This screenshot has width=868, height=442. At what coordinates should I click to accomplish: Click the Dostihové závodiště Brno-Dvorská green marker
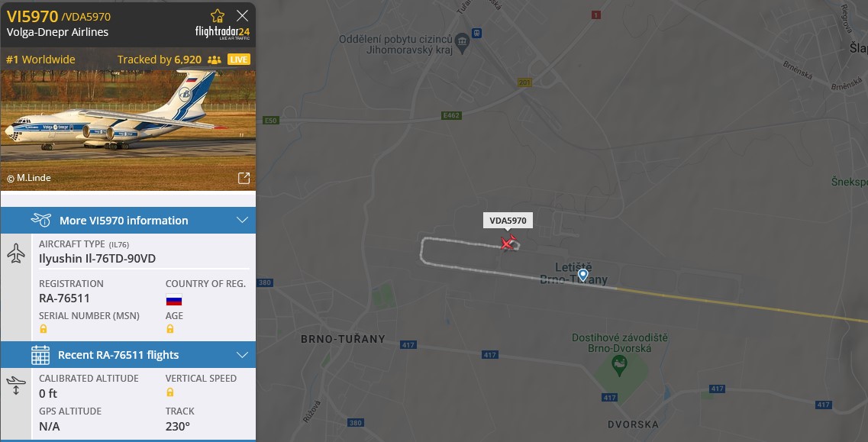click(x=619, y=366)
